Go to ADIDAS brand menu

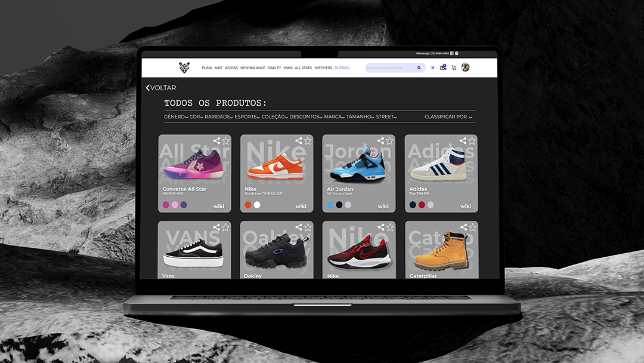point(231,68)
